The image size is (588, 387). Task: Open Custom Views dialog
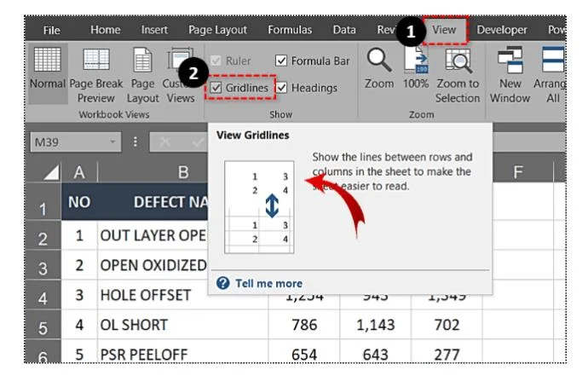(181, 75)
